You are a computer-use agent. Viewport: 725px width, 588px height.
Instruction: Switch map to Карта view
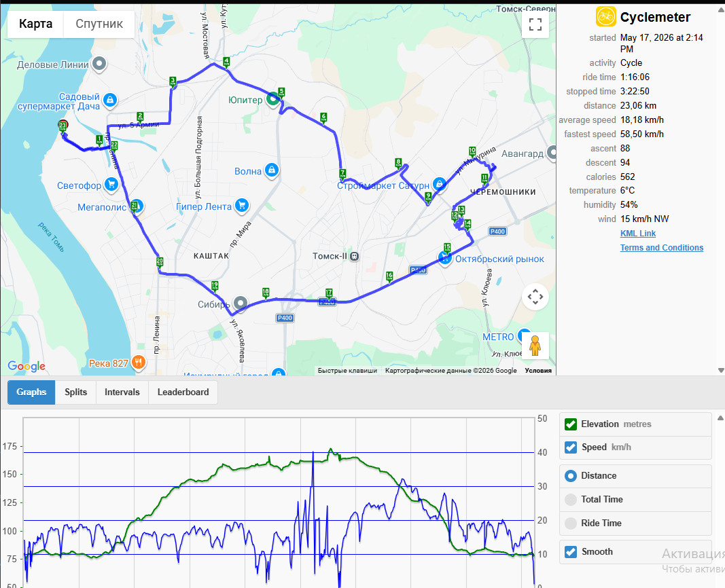click(35, 24)
